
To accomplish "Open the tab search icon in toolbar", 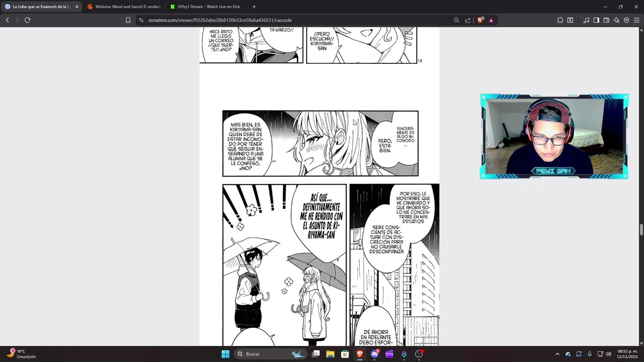I will click(x=570, y=20).
